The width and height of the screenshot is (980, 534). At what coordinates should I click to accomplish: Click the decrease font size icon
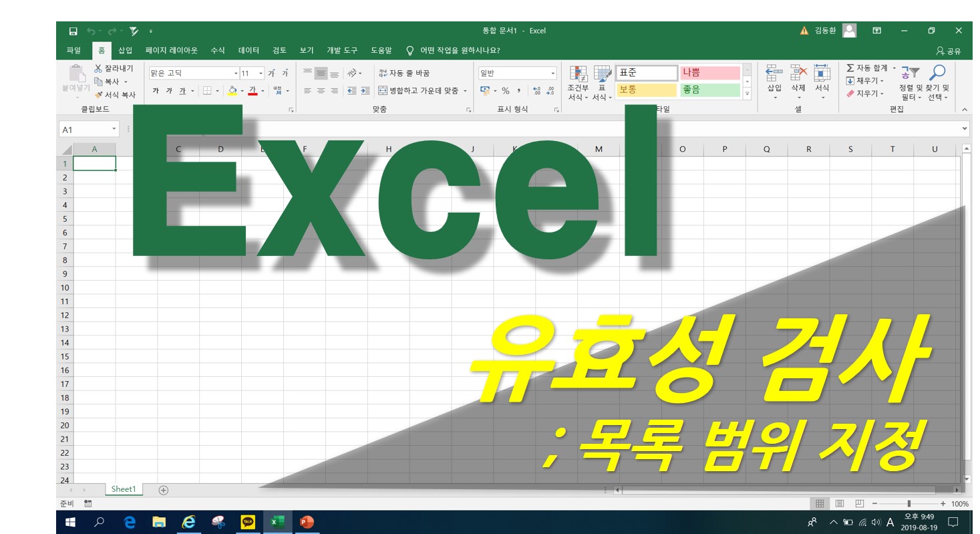point(285,74)
